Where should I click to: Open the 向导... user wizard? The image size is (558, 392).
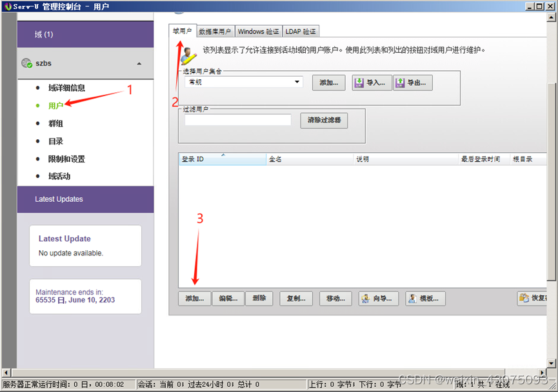[379, 299]
